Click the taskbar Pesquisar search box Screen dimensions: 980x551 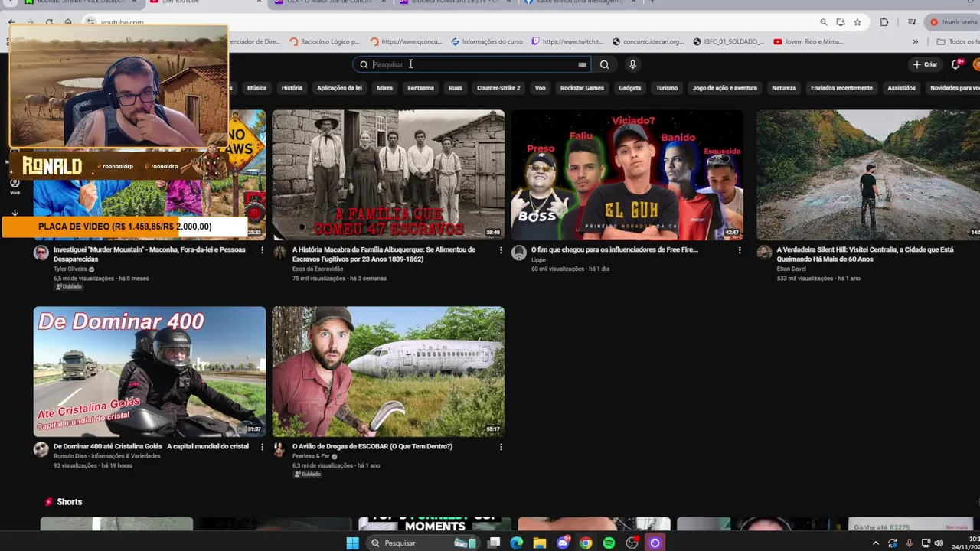click(x=423, y=543)
